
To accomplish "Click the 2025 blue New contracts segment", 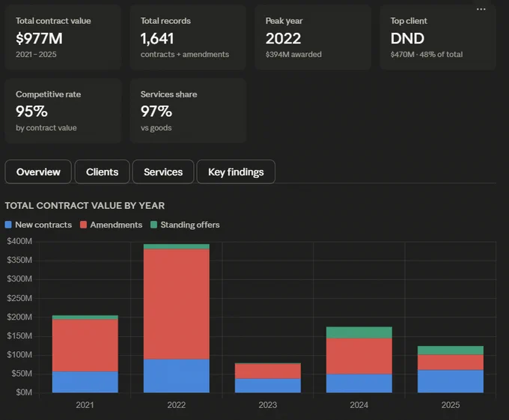I will pyautogui.click(x=451, y=381).
